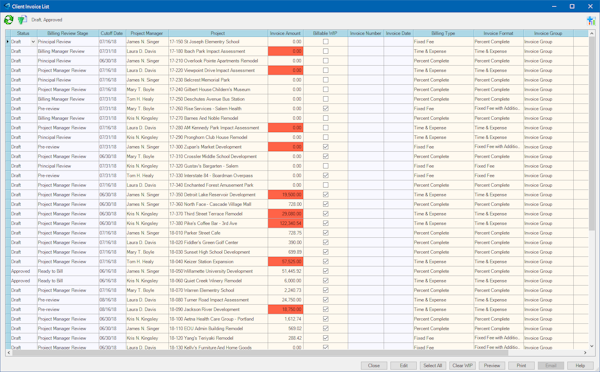Click the Edit button

point(404,365)
